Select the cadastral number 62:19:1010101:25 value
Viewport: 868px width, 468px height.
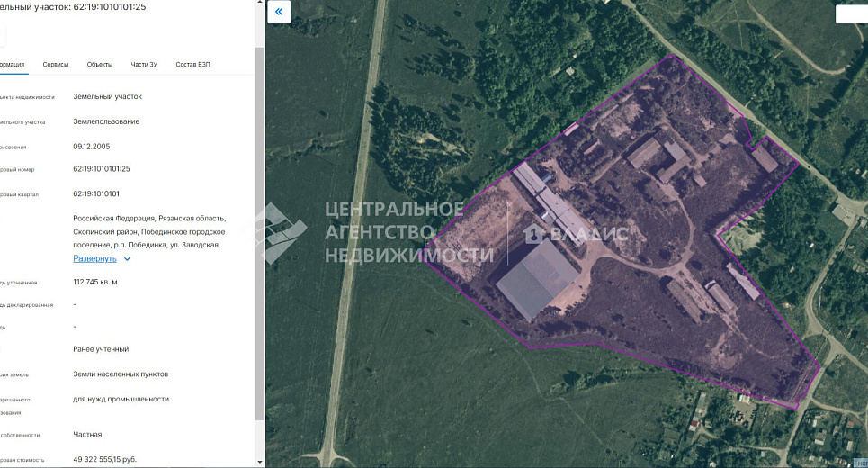pyautogui.click(x=102, y=169)
